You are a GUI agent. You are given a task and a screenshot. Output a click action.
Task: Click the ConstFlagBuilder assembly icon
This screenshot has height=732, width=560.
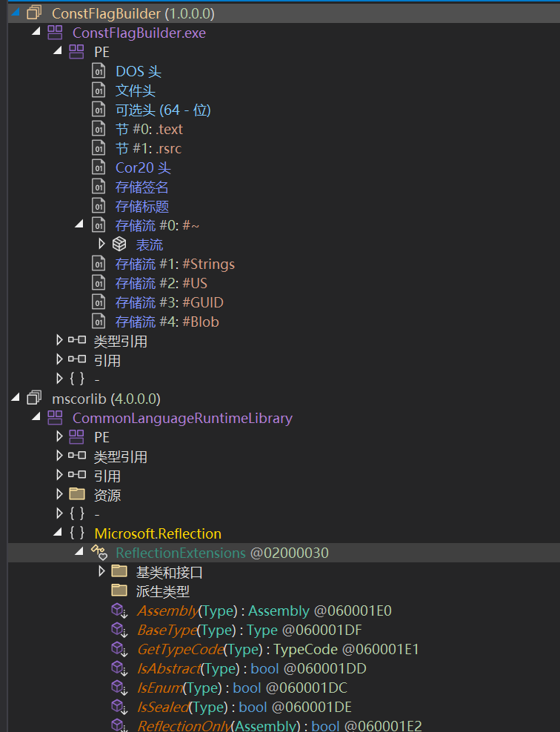(x=33, y=13)
